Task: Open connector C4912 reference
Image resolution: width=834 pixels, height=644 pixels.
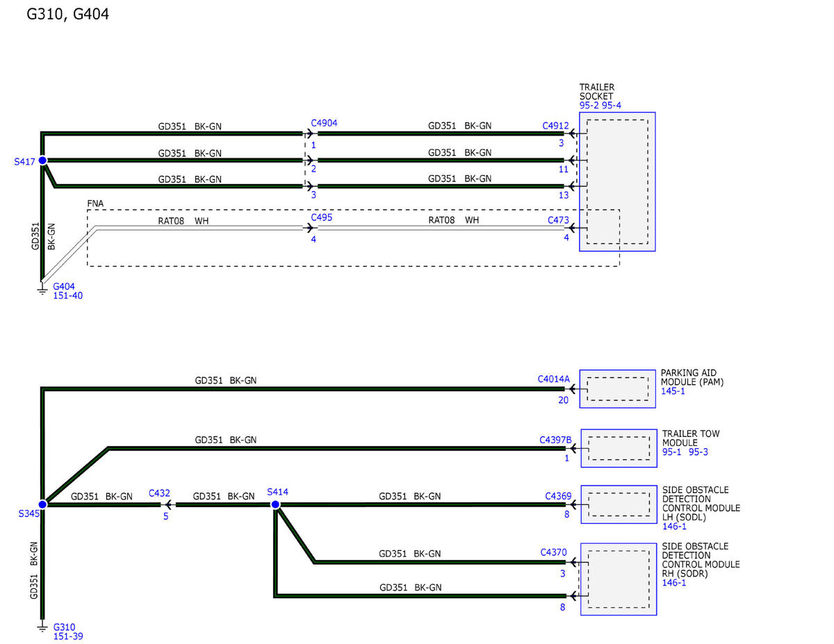Action: coord(555,126)
